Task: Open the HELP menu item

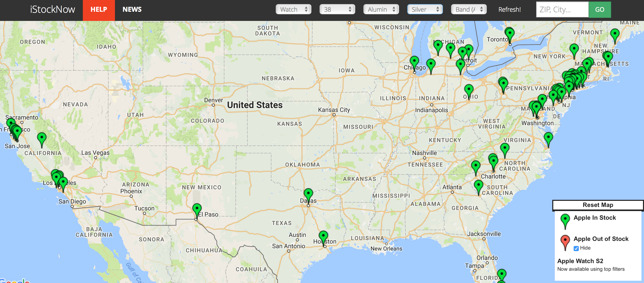Action: pos(99,10)
